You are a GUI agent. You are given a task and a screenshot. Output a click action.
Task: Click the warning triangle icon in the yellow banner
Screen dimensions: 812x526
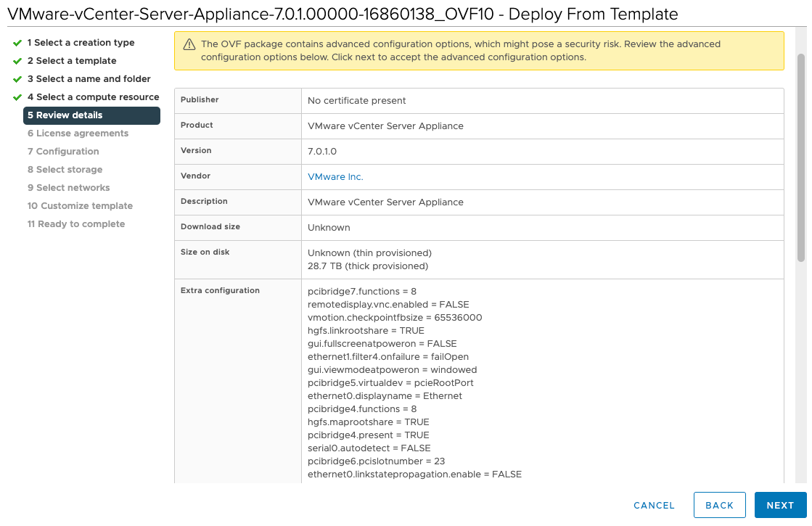[189, 44]
